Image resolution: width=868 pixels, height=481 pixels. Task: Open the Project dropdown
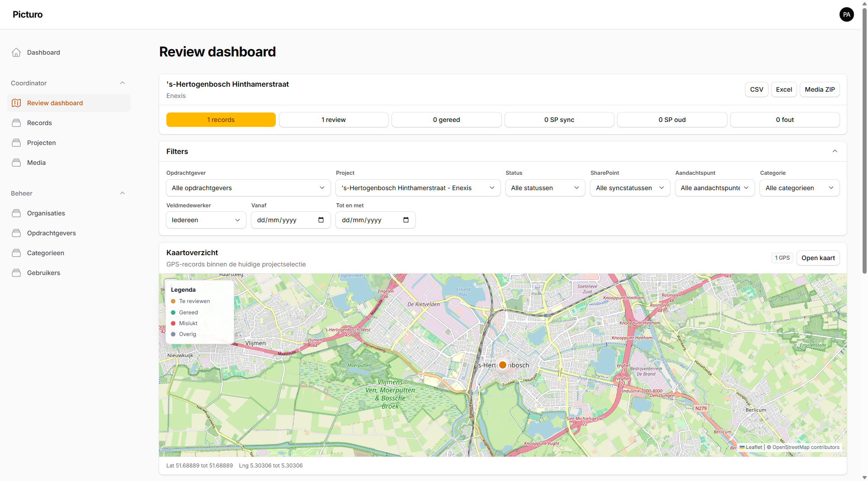pyautogui.click(x=418, y=188)
